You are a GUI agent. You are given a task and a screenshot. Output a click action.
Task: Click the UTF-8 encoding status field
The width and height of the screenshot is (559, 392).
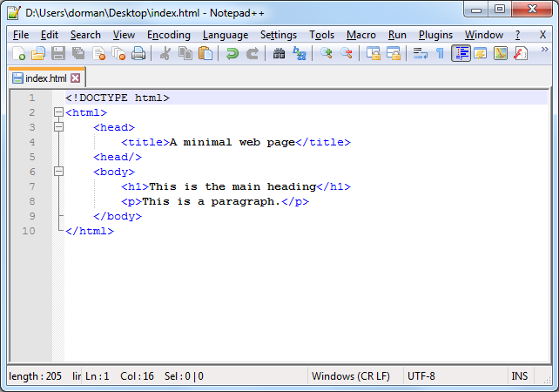click(x=421, y=376)
